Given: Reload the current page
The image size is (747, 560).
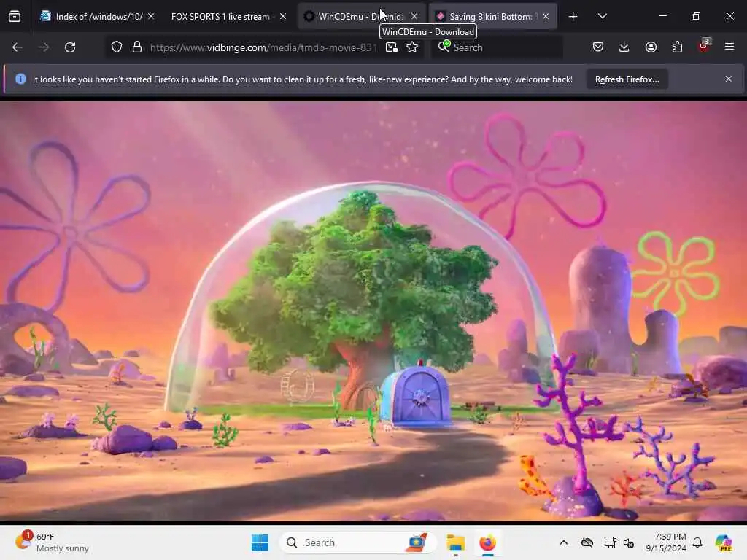Looking at the screenshot, I should pyautogui.click(x=70, y=47).
